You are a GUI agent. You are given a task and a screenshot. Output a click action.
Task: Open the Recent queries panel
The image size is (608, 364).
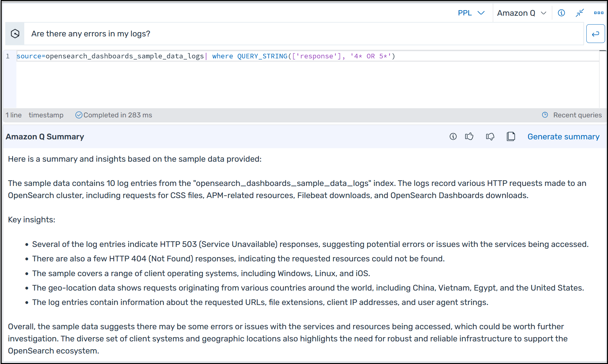click(577, 115)
